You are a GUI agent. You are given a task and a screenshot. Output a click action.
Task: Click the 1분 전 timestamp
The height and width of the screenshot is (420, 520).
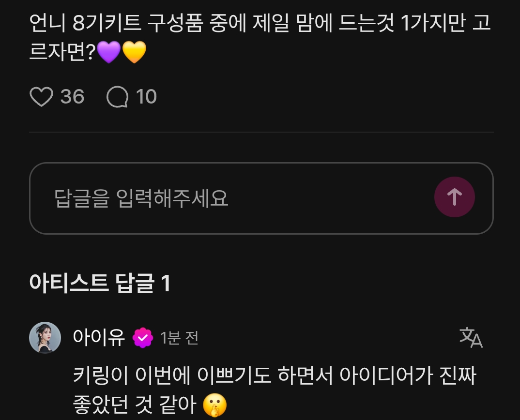[x=180, y=338]
